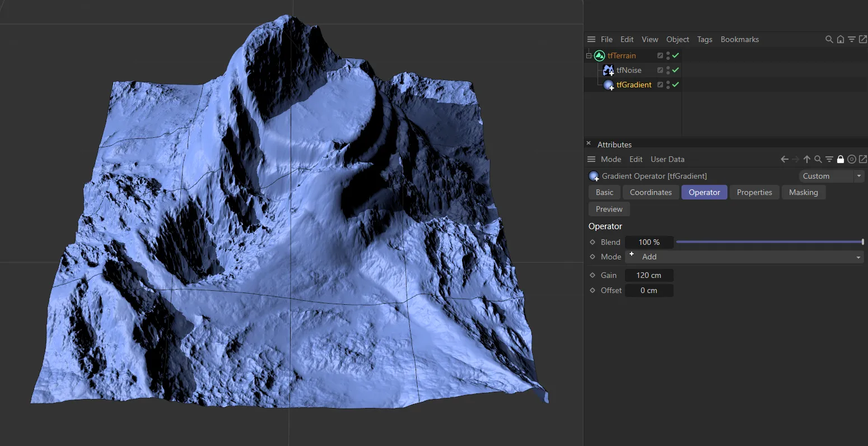Viewport: 868px width, 446px height.
Task: Disable tfNoise via its green checkmark
Action: (x=675, y=70)
